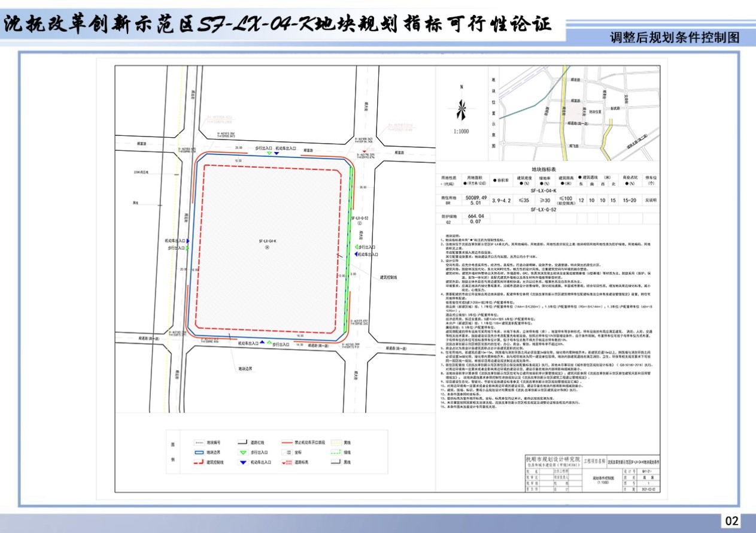Click the green pedestrian entrance triangle on the west boundary

188,247
